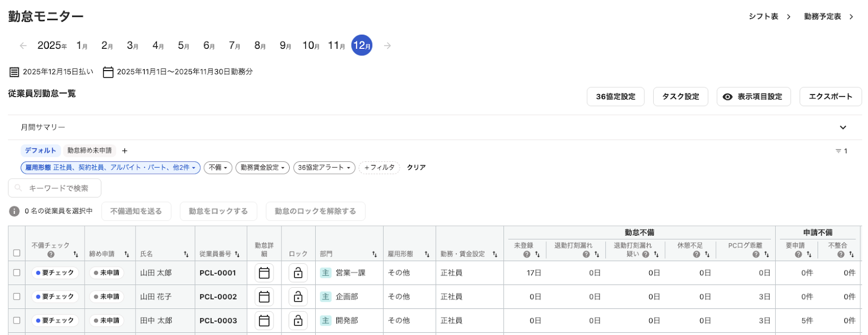Click the 17日 未登録 value
868x335 pixels.
pyautogui.click(x=534, y=273)
